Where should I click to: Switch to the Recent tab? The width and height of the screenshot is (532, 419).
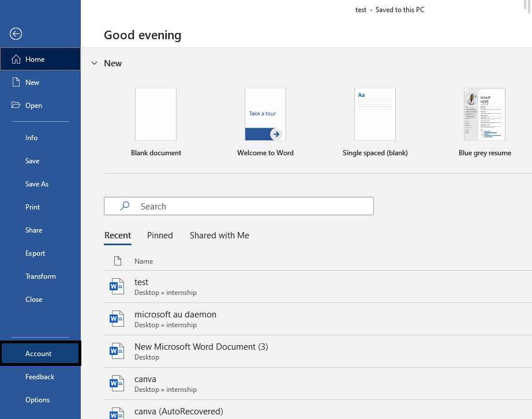coord(118,235)
